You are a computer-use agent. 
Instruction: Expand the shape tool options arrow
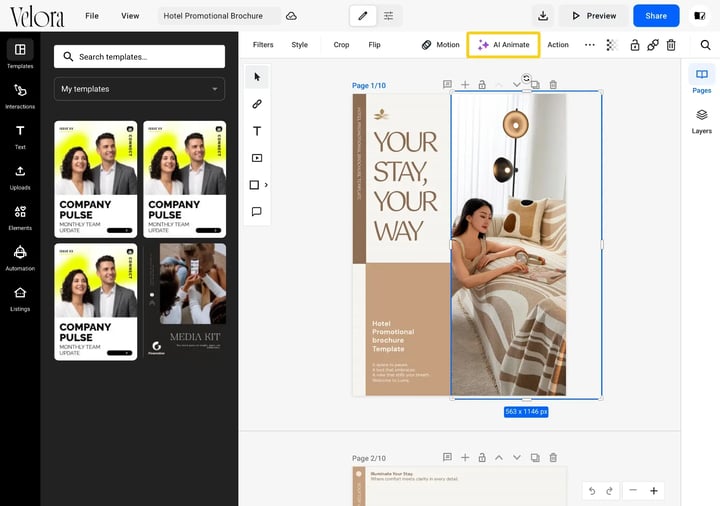[x=266, y=185]
